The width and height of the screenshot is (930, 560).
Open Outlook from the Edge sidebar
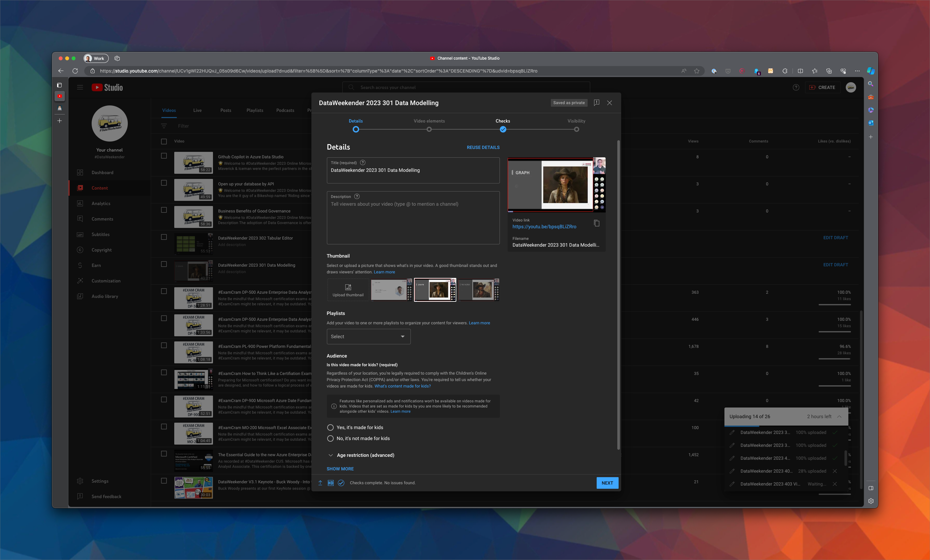tap(871, 123)
